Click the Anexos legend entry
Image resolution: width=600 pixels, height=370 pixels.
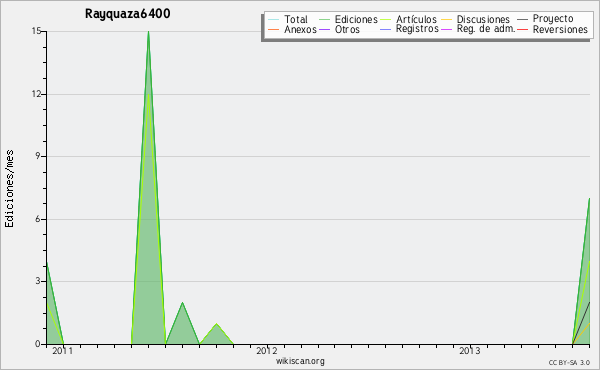(300, 29)
